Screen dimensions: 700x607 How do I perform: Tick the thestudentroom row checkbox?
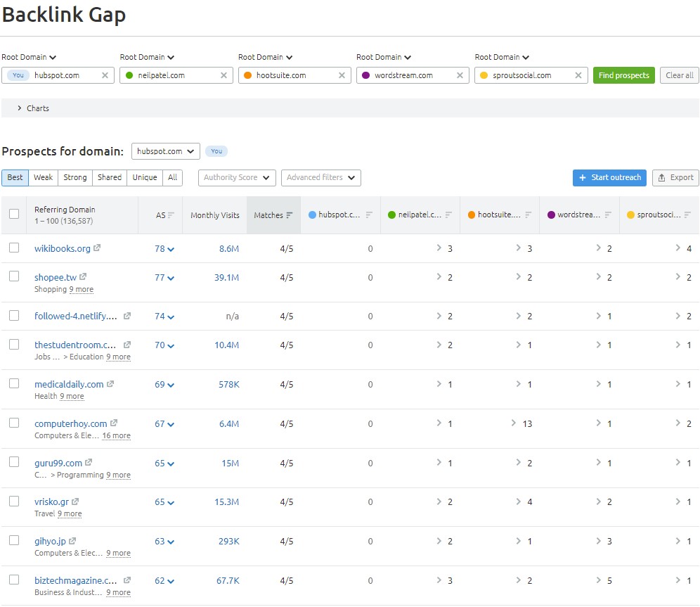click(x=14, y=344)
